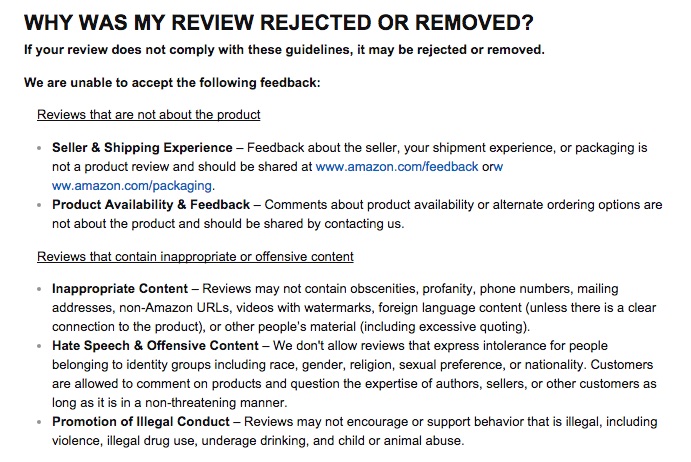Click the 'If your review does not comply' sentence
The width and height of the screenshot is (691, 462).
[284, 49]
